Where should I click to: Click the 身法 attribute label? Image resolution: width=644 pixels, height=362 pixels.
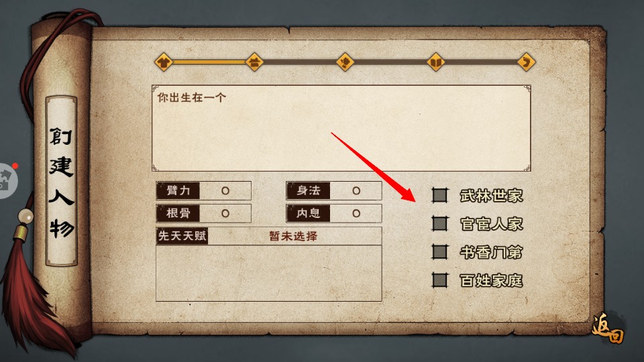point(309,190)
